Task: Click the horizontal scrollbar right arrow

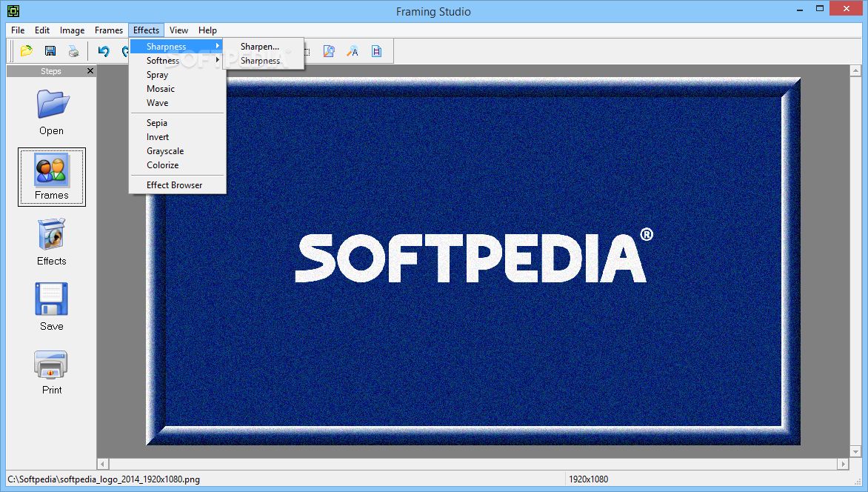Action: (843, 464)
